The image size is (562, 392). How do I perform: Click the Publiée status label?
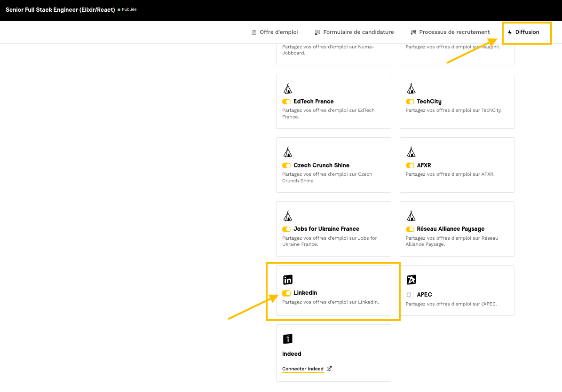pyautogui.click(x=129, y=10)
